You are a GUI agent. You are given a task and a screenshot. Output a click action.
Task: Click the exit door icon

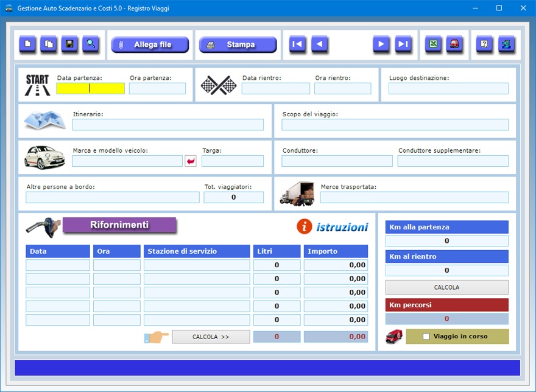point(506,44)
